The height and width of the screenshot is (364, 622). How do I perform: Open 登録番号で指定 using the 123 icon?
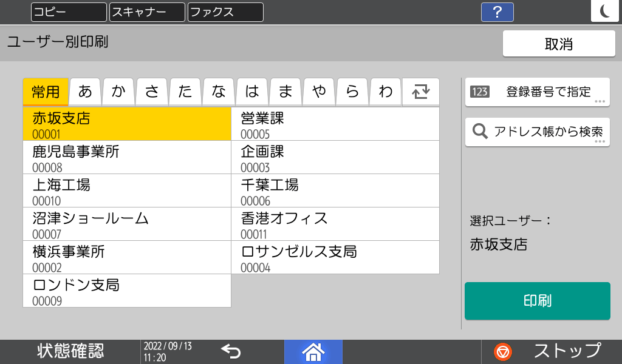[537, 92]
